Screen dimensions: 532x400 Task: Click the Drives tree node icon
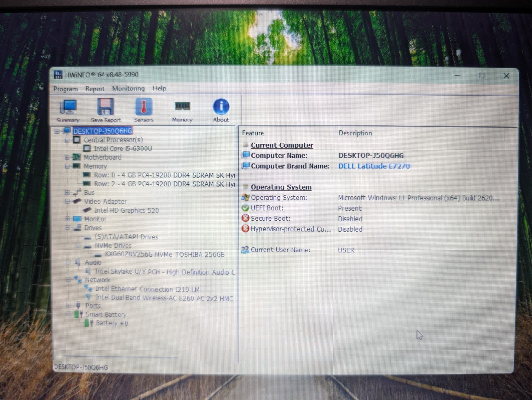(x=77, y=227)
